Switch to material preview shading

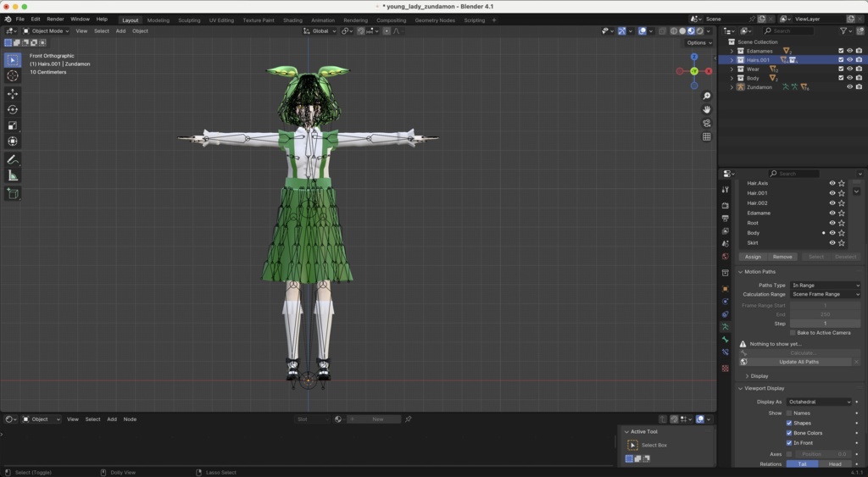click(692, 31)
